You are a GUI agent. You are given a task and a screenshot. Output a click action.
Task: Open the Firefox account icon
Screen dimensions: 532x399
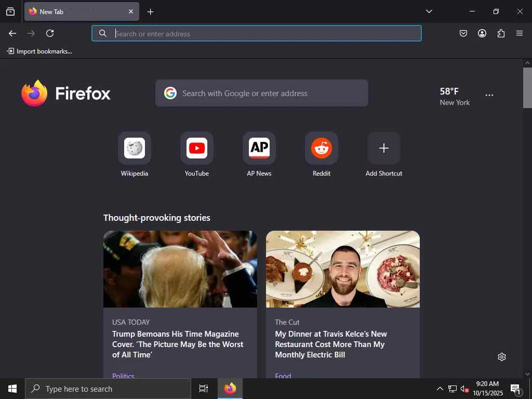point(482,33)
